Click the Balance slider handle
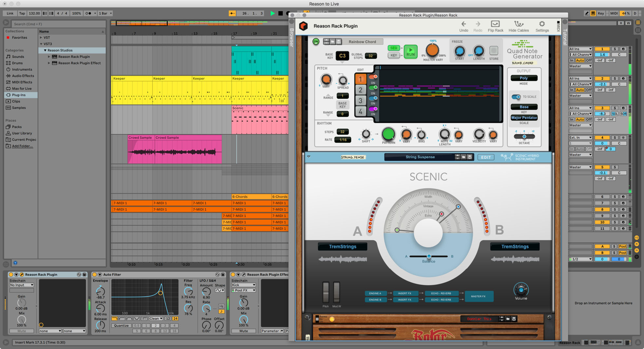The image size is (644, 349). (x=429, y=256)
